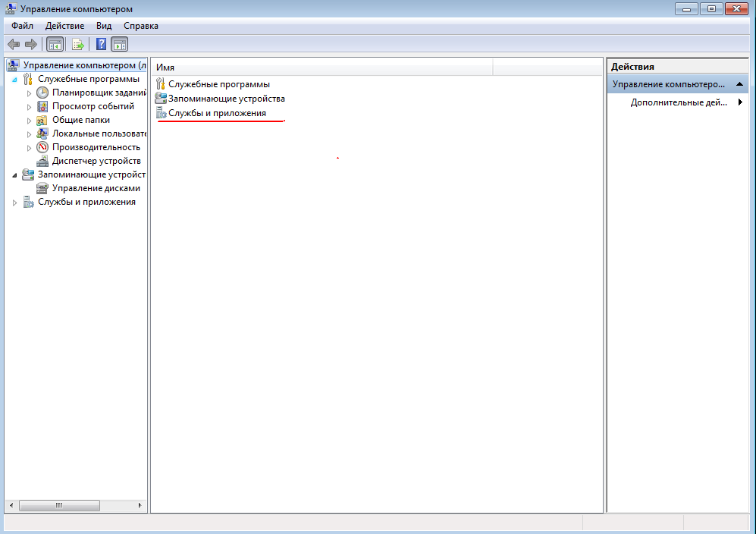Toggle Show/Hide Console Tree toolbar button
Viewport: 756px width, 534px height.
55,44
